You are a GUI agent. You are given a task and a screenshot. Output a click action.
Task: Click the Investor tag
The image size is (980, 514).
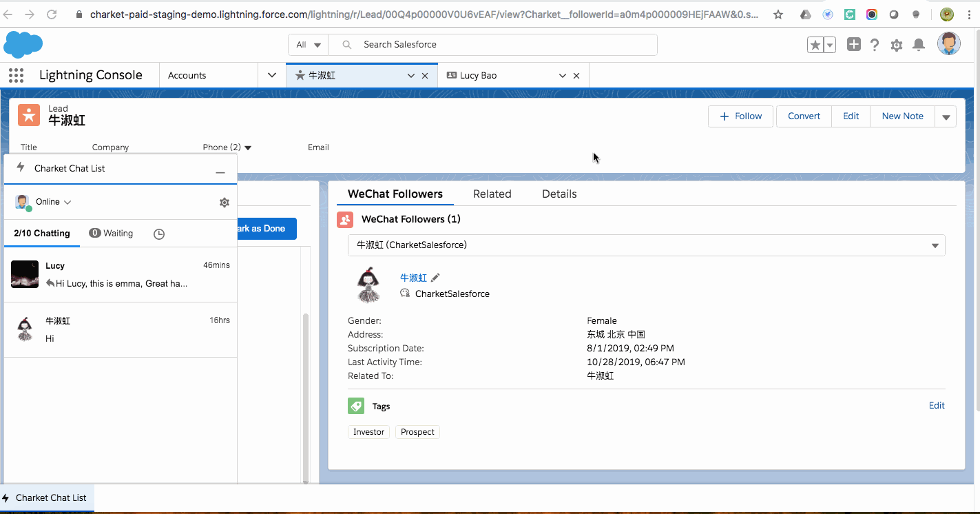(369, 432)
